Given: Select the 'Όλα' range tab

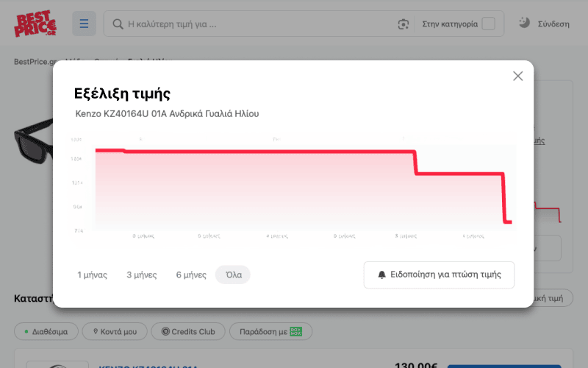Looking at the screenshot, I should click(x=233, y=275).
